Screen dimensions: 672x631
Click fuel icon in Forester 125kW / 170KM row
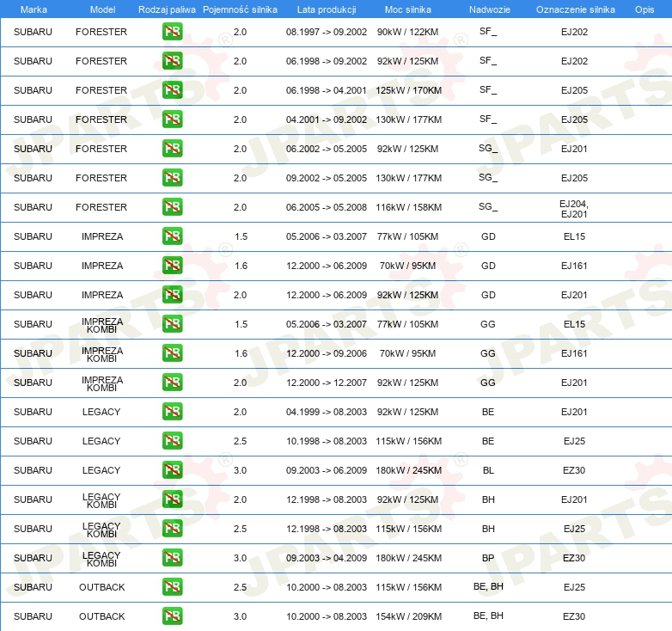pos(172,90)
